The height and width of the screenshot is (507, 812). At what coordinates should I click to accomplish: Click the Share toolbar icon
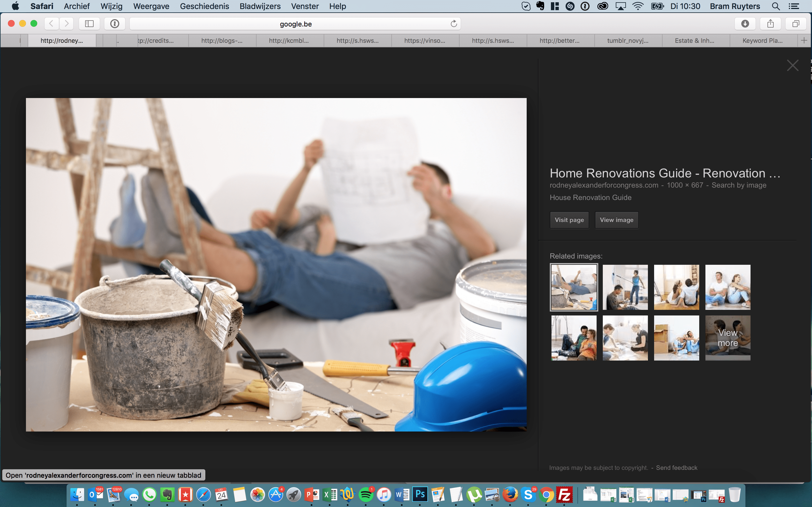tap(770, 24)
